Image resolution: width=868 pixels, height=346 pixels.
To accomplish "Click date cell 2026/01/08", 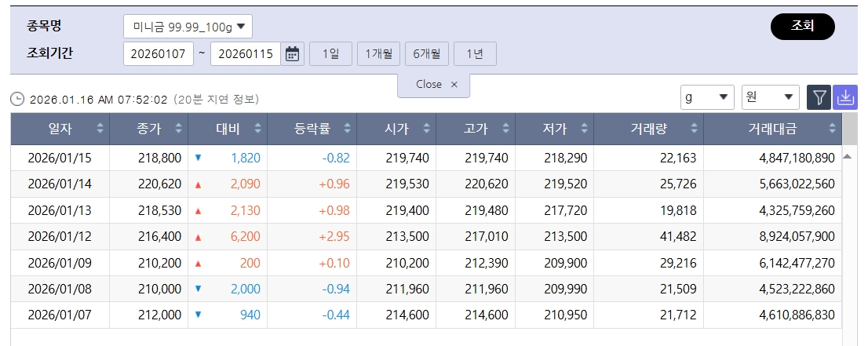I will point(60,289).
